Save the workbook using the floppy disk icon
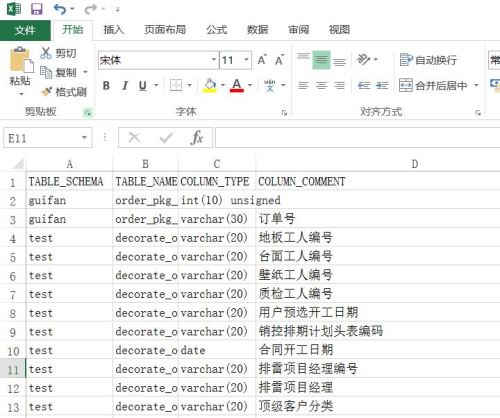 pos(36,9)
